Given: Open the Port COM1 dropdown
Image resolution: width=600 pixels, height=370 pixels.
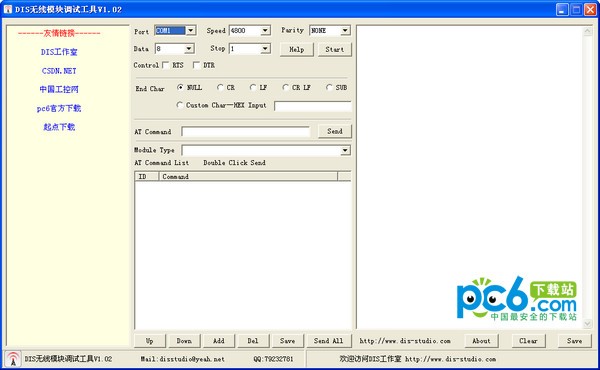Looking at the screenshot, I should (x=191, y=30).
